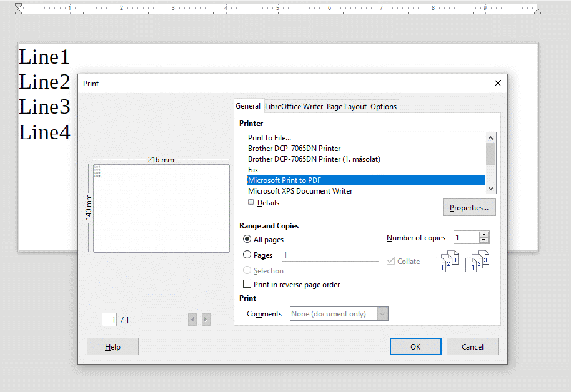Go to previous preview page arrow
Screen dimensions: 571x392
192,320
